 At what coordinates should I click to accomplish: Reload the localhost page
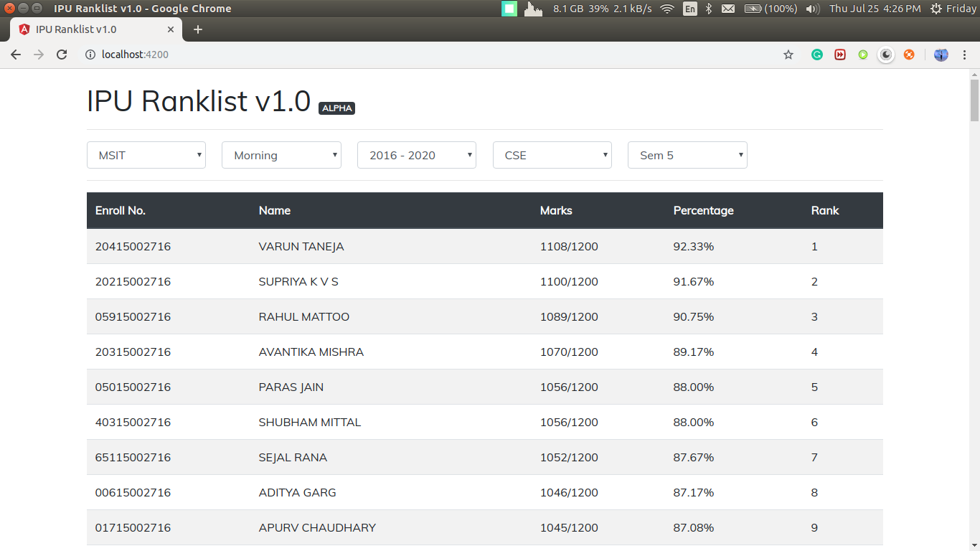click(62, 55)
